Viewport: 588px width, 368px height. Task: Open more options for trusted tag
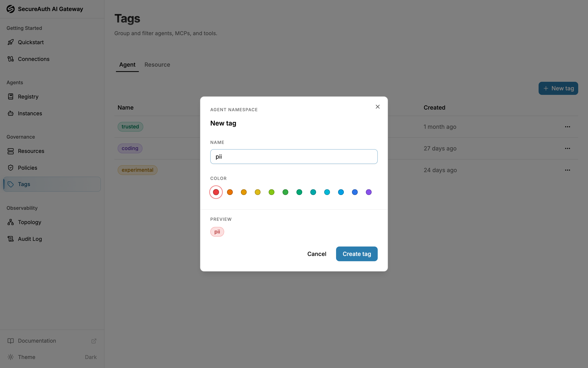[x=567, y=127]
